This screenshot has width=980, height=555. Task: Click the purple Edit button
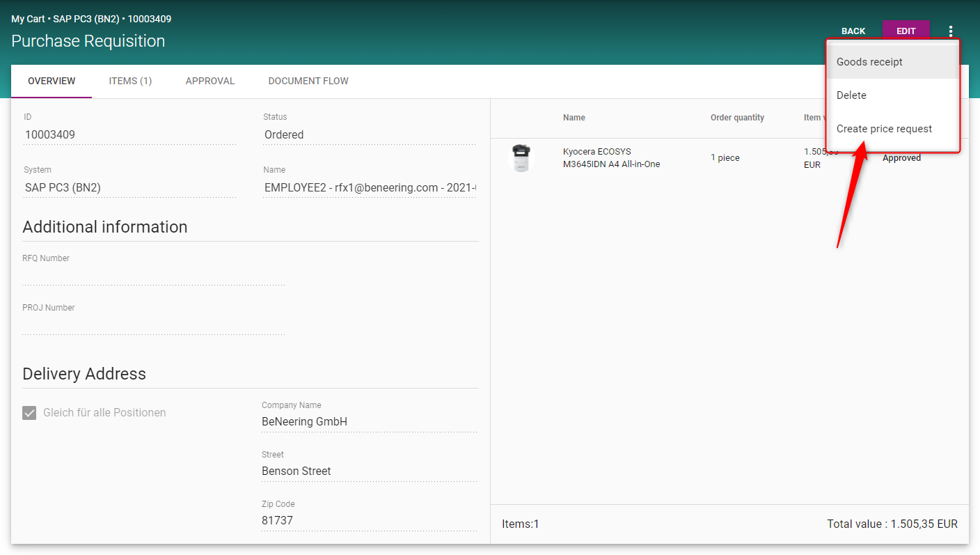(906, 31)
